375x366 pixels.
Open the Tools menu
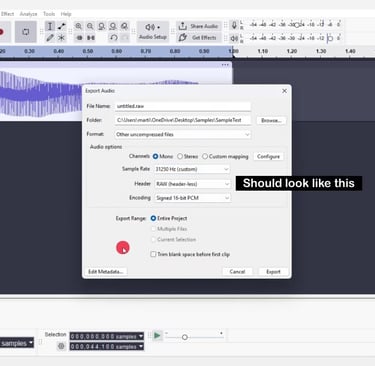tap(49, 14)
